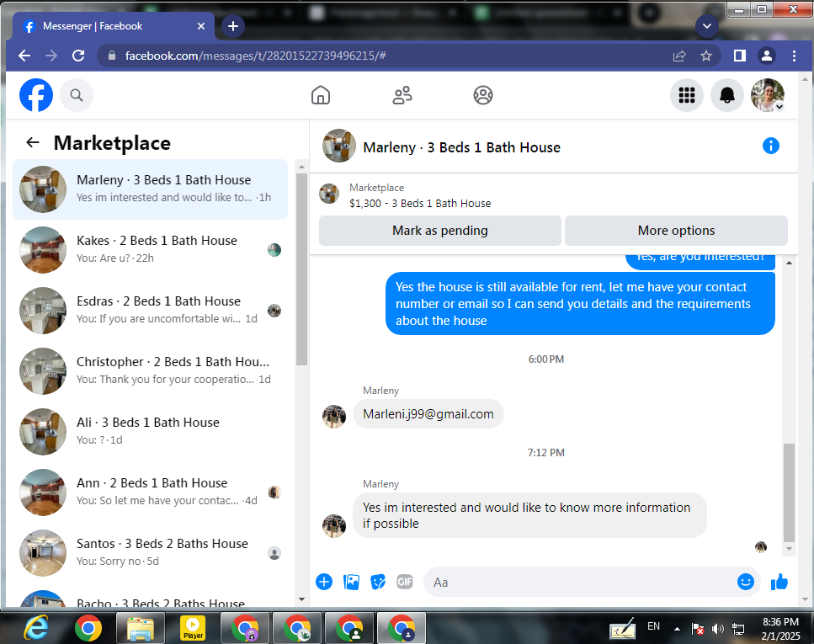Open Christopher 2 Beds 1 Bath chat
The height and width of the screenshot is (644, 814).
coord(150,370)
